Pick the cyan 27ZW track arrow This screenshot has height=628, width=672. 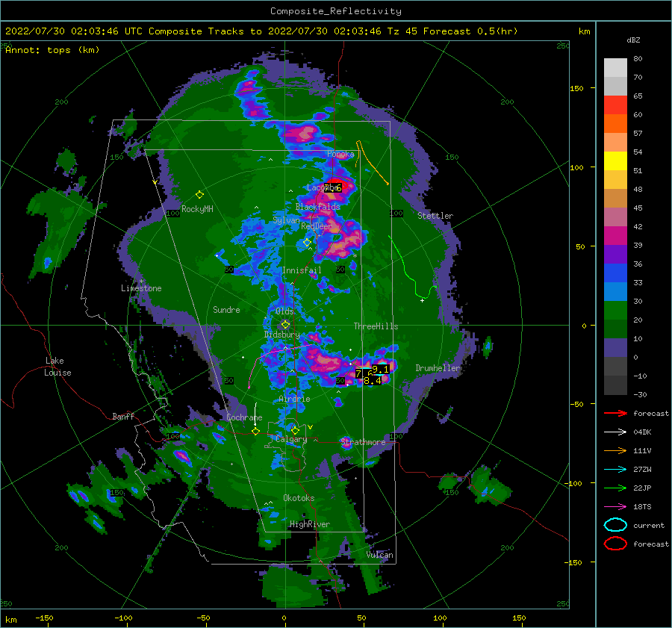615,470
